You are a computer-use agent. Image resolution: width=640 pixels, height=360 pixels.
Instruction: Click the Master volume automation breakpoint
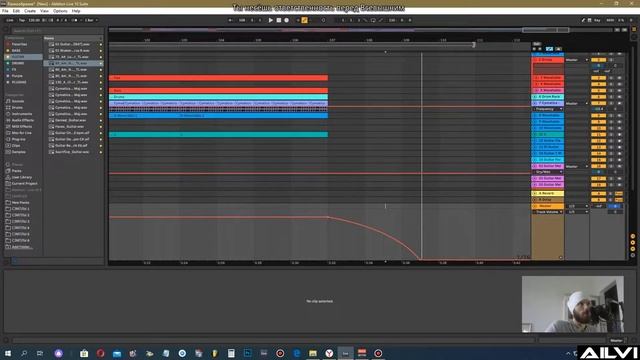pyautogui.click(x=328, y=217)
